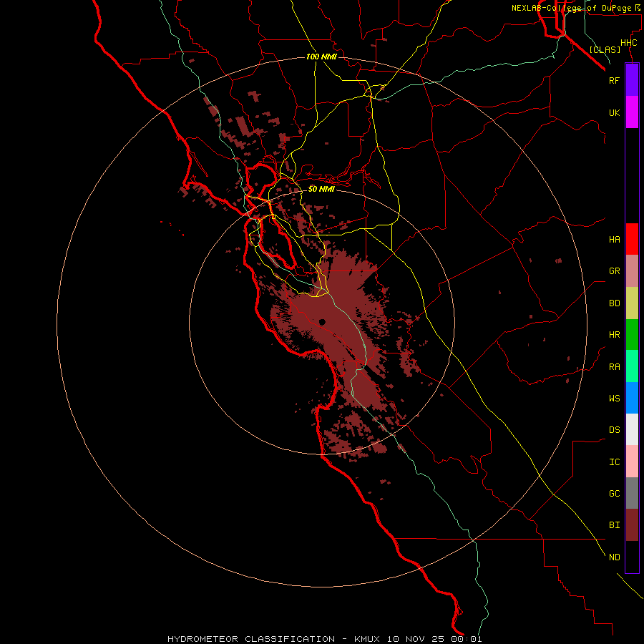Click the RF legend label
644x644 pixels.
click(x=615, y=80)
